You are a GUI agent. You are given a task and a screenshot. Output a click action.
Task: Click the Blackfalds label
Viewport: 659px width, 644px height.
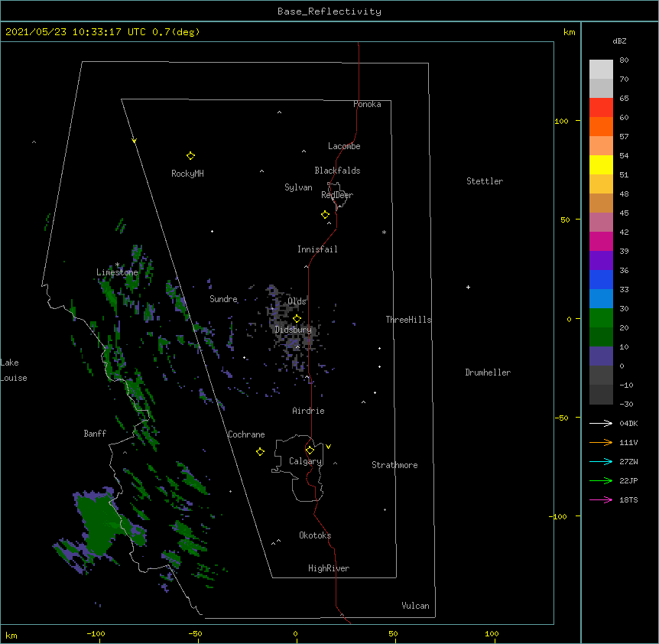[x=337, y=171]
